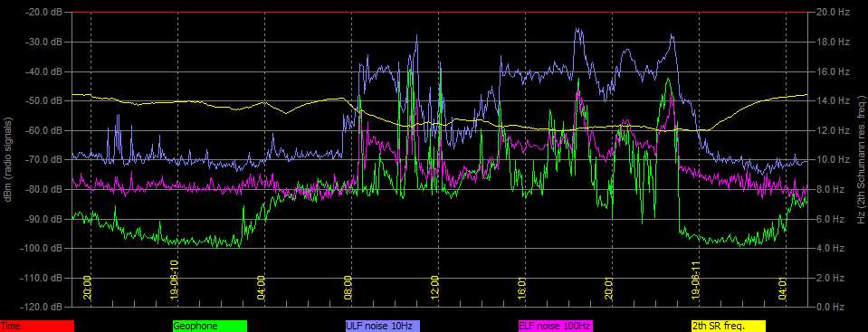868x332 pixels.
Task: Click the 18.0 Hz right axis value
Action: point(832,42)
